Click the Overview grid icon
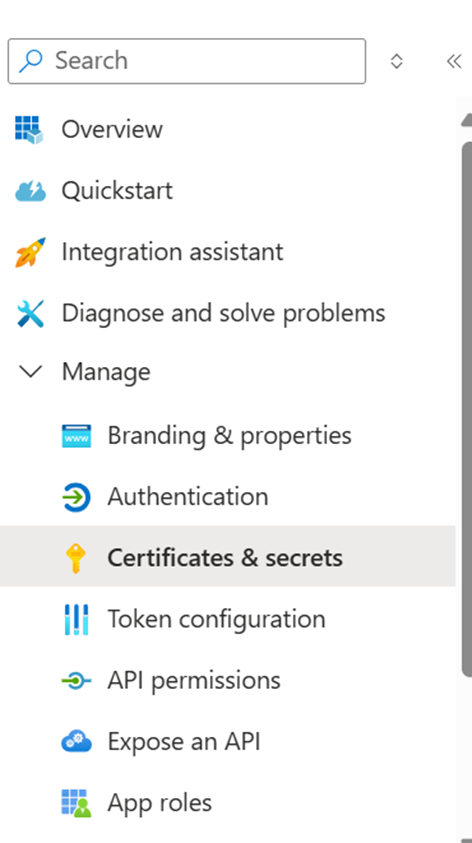Image resolution: width=472 pixels, height=843 pixels. [29, 130]
